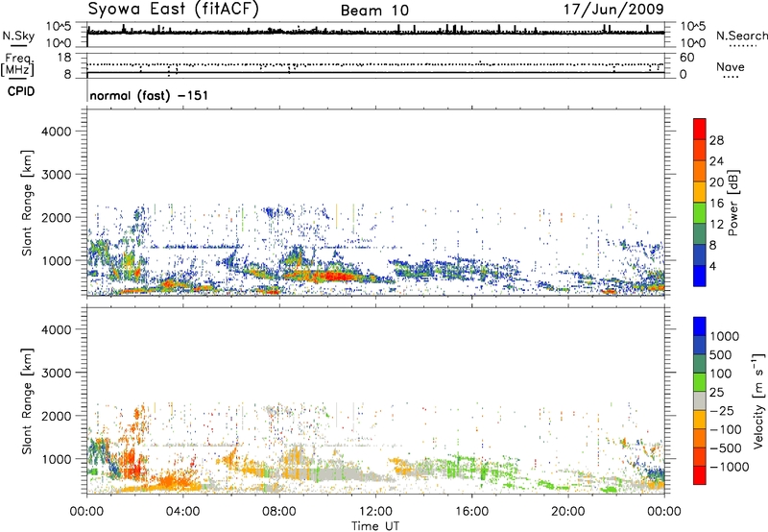Click the '12' label on the Power colorbar
Viewport: 768px width, 532px height.
(x=716, y=225)
